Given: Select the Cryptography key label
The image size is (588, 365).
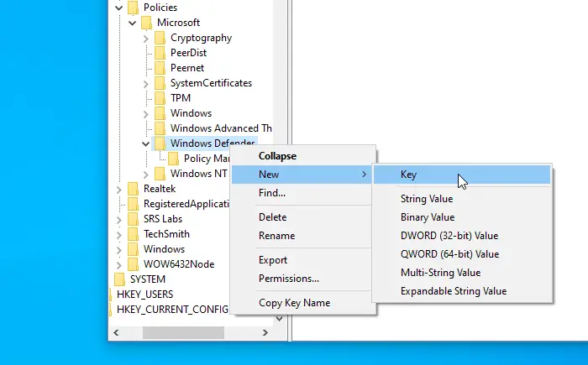Looking at the screenshot, I should click(201, 38).
